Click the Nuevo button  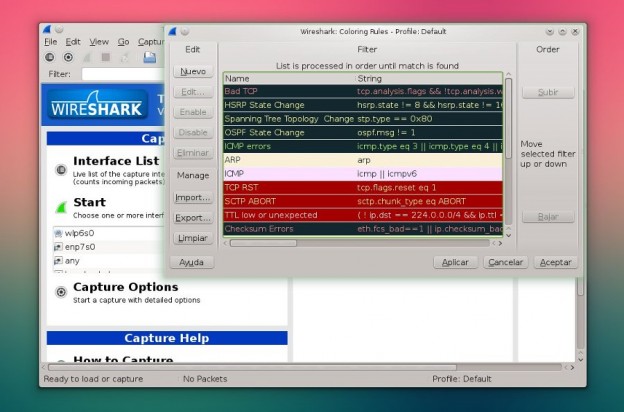tap(193, 71)
